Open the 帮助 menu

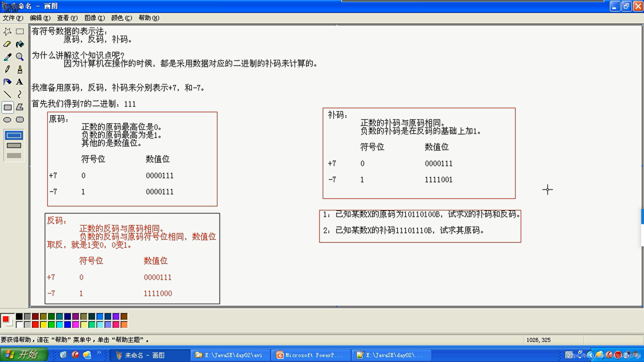tap(149, 18)
